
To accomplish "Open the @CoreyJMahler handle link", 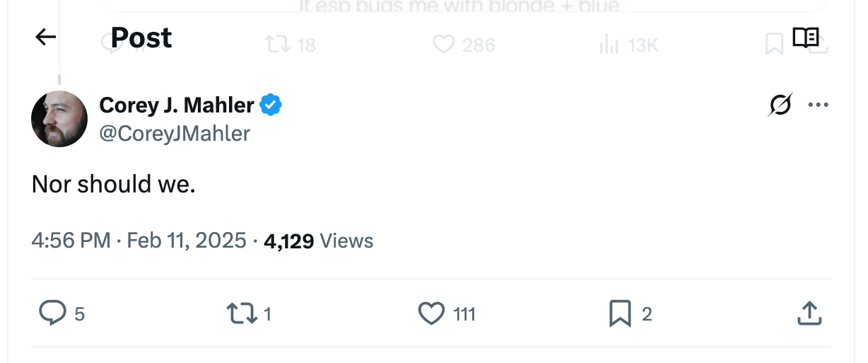I will [x=175, y=133].
